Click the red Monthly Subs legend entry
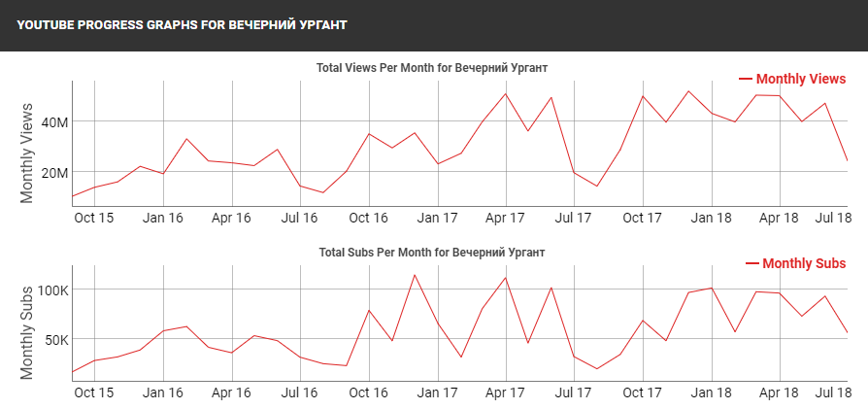 tap(795, 264)
